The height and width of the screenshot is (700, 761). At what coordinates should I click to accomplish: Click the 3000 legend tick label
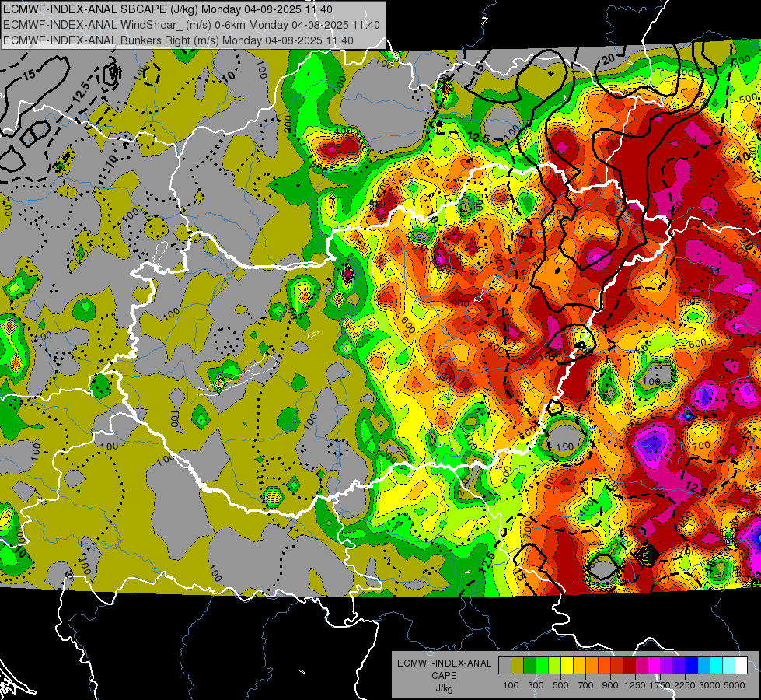tap(710, 685)
